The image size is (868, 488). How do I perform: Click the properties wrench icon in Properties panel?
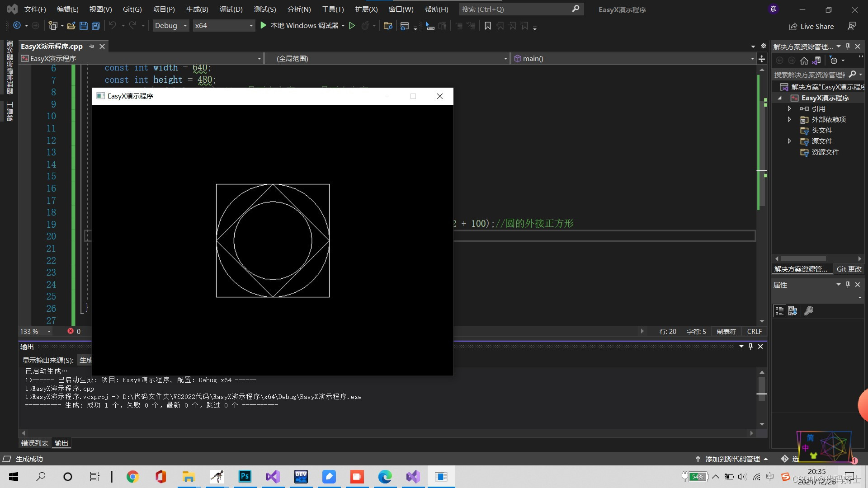(x=808, y=311)
